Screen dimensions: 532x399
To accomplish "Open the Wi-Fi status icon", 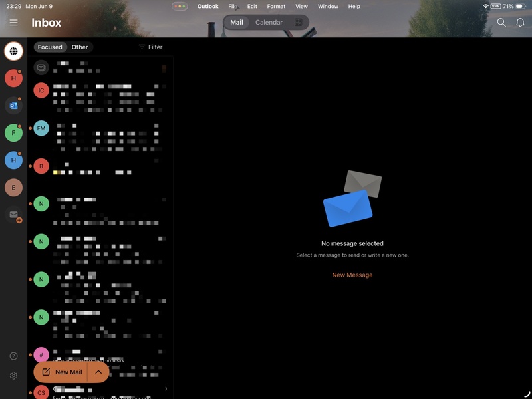I will (x=485, y=6).
